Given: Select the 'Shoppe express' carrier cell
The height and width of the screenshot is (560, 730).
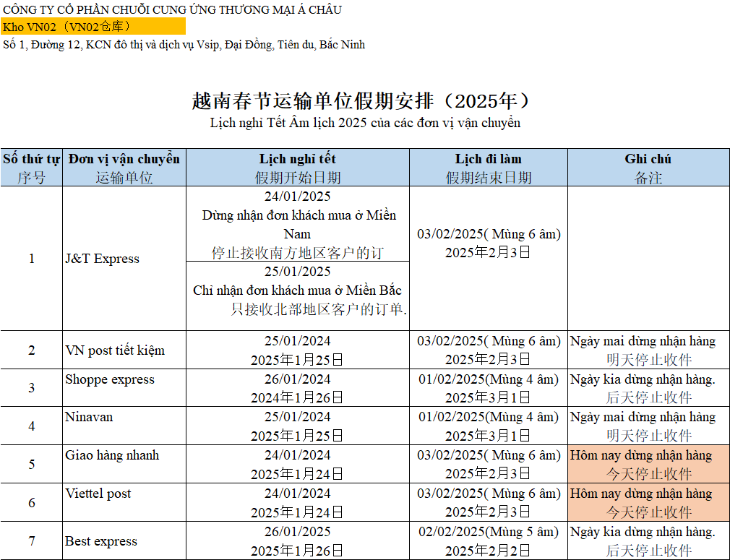Looking at the screenshot, I should pyautogui.click(x=124, y=388).
